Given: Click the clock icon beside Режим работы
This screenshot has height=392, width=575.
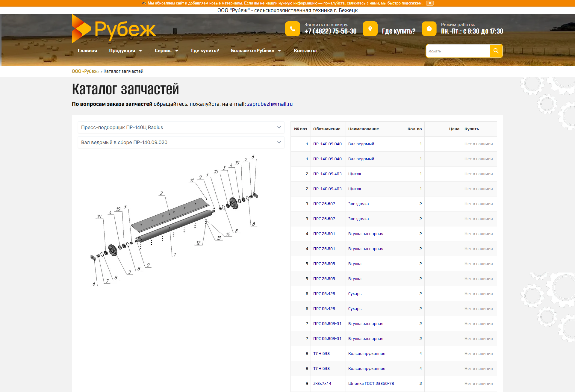Looking at the screenshot, I should pos(430,28).
